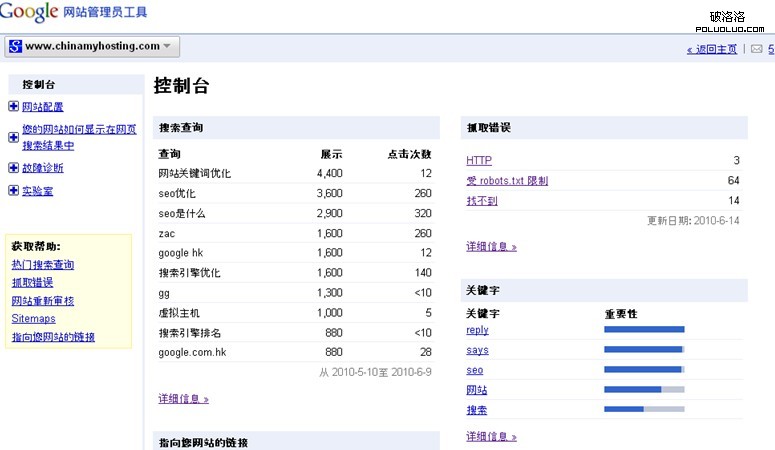Image resolution: width=775 pixels, height=450 pixels.
Task: Open the 找不到 crawl error link
Action: (481, 201)
